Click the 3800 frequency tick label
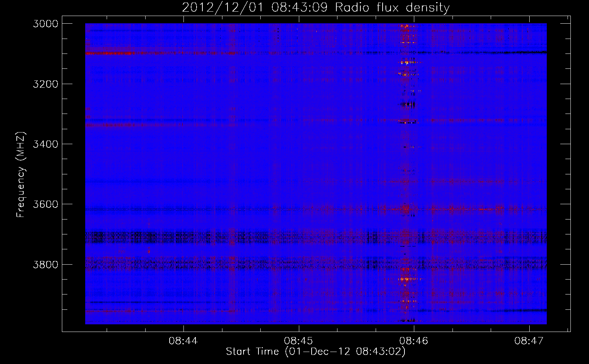Viewport: 589px width, 364px height. 46,264
